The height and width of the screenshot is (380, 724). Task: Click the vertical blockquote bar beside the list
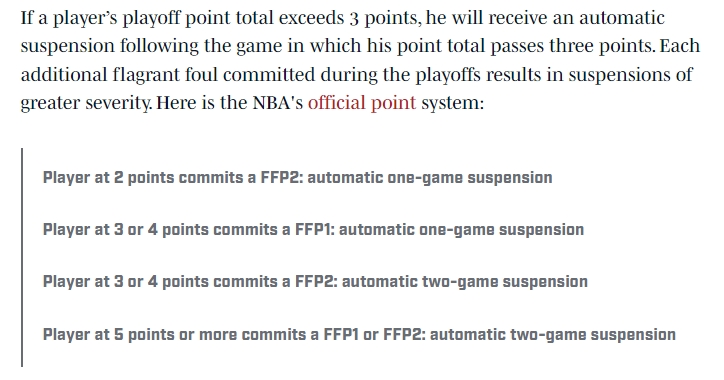(22, 257)
